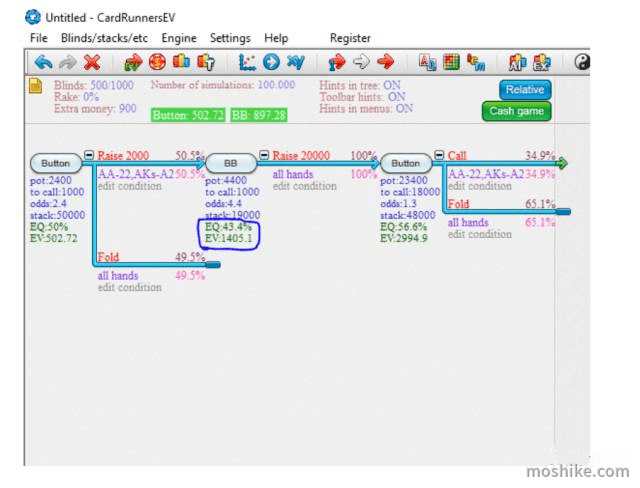The height and width of the screenshot is (488, 640).
Task: Open the File menu
Action: coord(39,38)
